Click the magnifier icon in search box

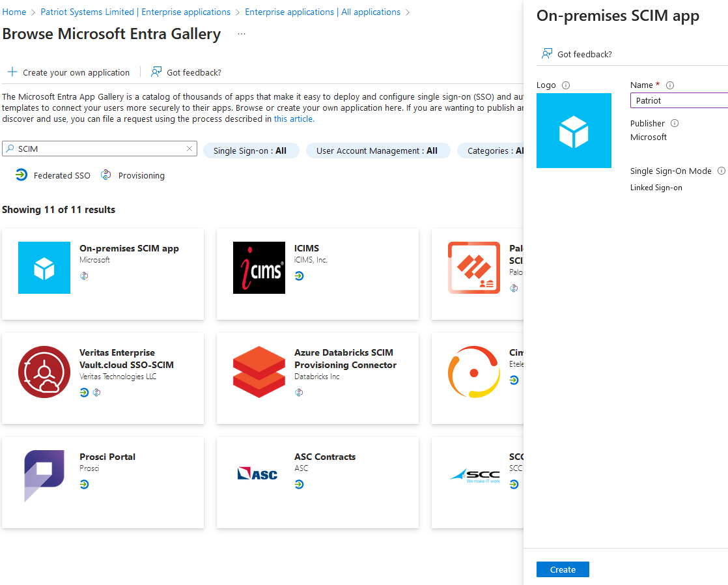(x=10, y=149)
